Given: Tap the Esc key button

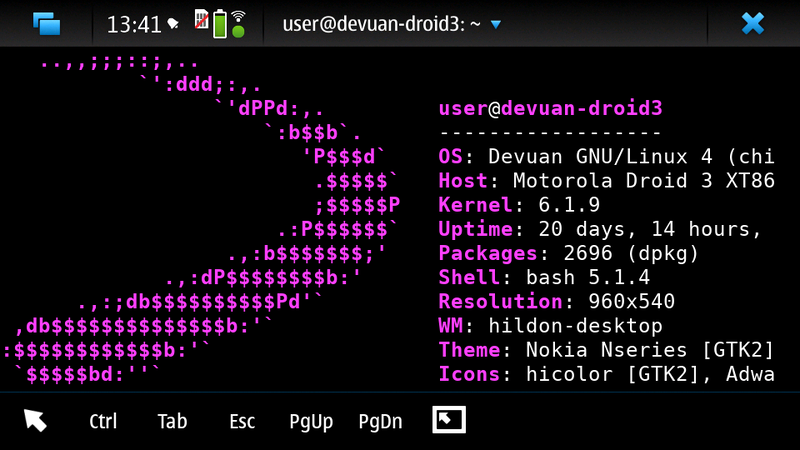Looking at the screenshot, I should (242, 421).
